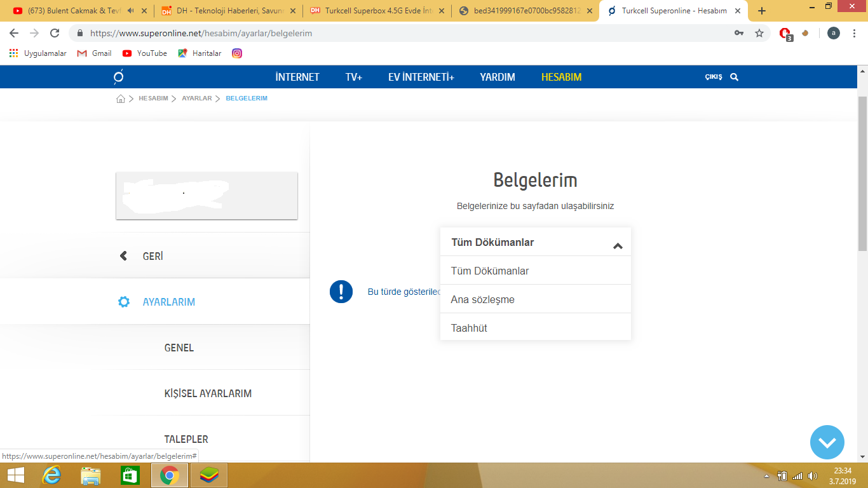This screenshot has width=868, height=488.
Task: Select Taahhüt option
Action: point(536,328)
